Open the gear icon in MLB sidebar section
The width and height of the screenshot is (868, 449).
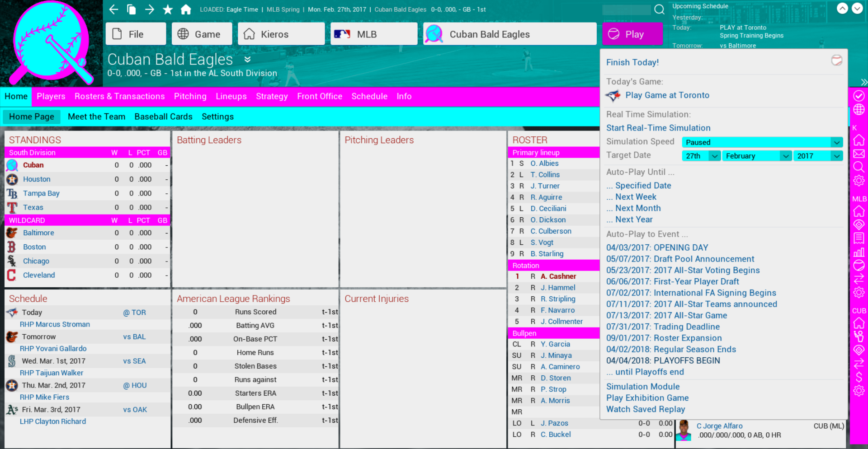pyautogui.click(x=859, y=292)
